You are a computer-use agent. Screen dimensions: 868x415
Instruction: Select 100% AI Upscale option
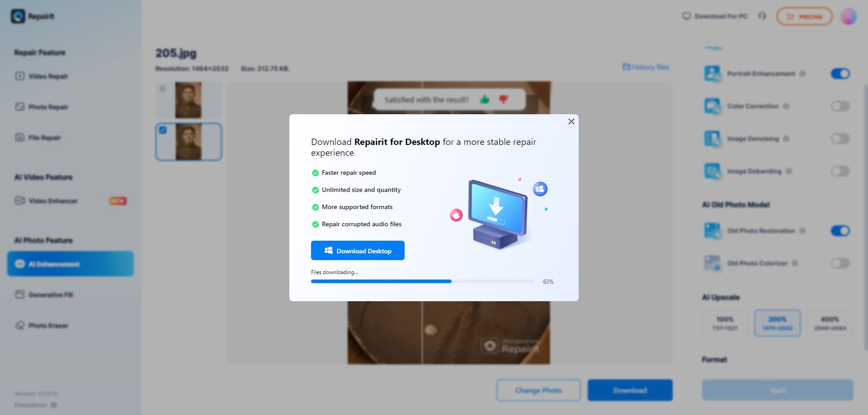click(x=725, y=323)
